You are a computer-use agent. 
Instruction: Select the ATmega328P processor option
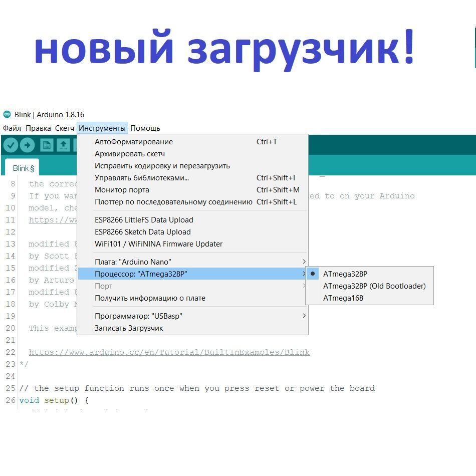pos(369,274)
